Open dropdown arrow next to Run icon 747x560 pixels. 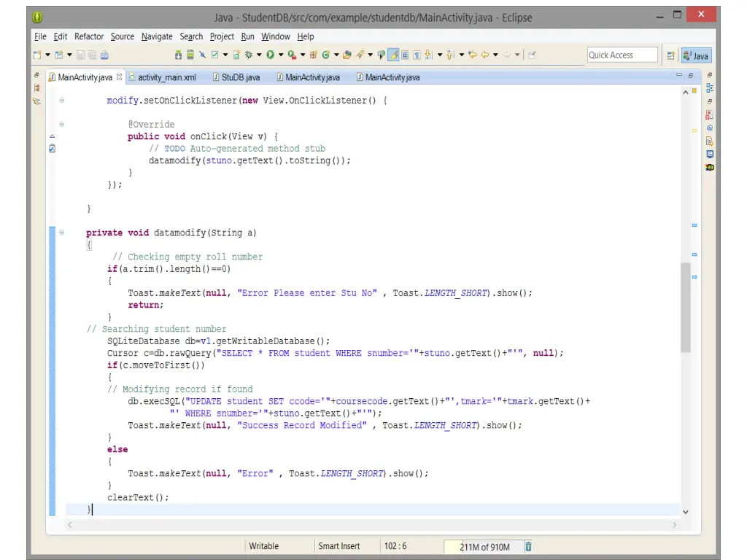pos(281,55)
